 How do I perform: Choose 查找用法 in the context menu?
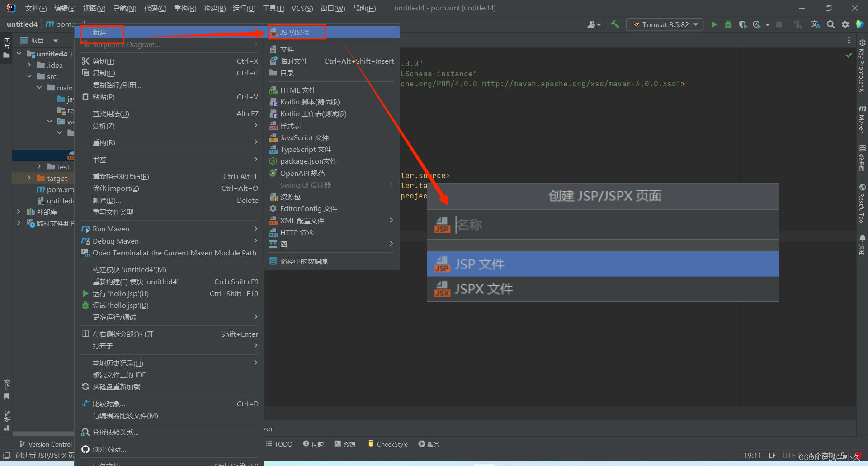click(x=169, y=113)
